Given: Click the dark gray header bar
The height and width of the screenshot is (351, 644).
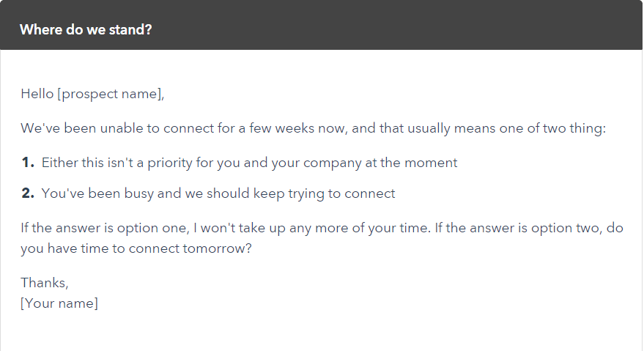Looking at the screenshot, I should (322, 25).
